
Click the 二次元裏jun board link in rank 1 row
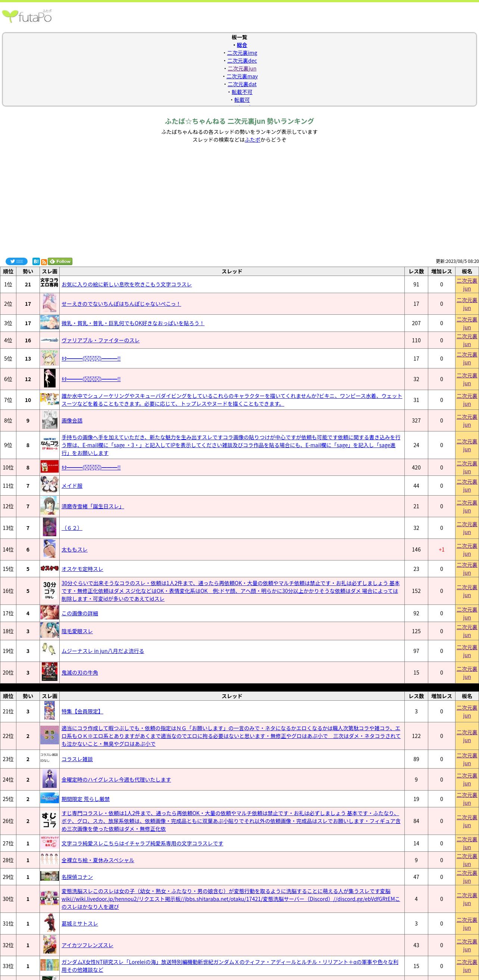[467, 284]
